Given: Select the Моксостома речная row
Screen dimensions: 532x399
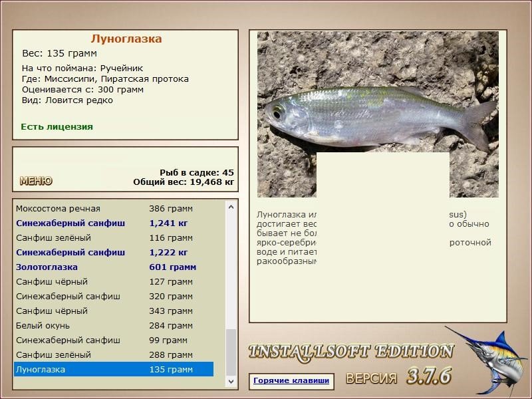Looking at the screenshot, I should [114, 208].
